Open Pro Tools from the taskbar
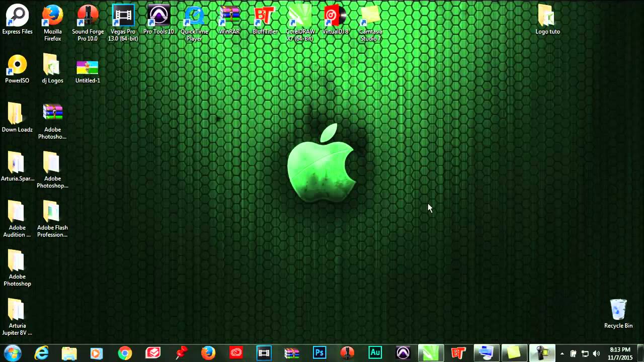 403,353
